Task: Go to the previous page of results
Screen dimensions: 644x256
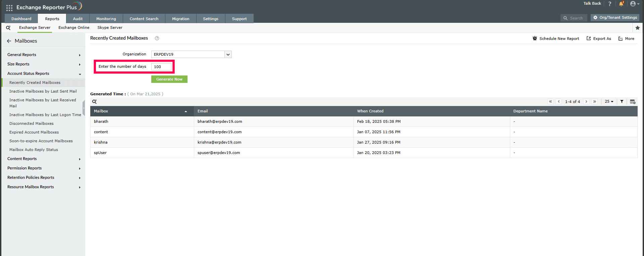Action: tap(559, 102)
